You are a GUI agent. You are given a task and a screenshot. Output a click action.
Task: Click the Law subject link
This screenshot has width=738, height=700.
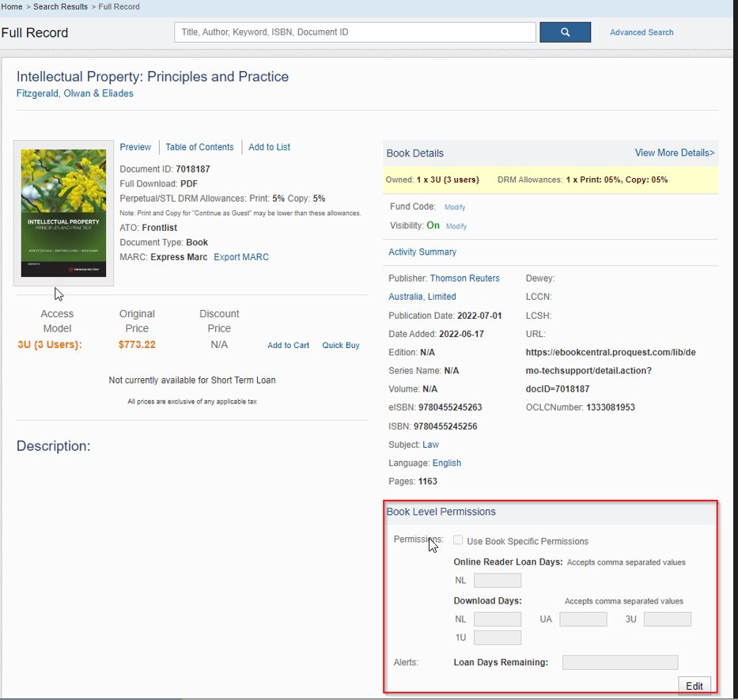pyautogui.click(x=432, y=445)
